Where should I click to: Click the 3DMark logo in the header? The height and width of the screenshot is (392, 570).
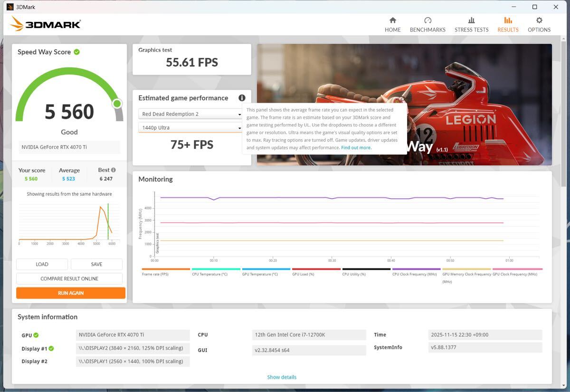tap(46, 24)
